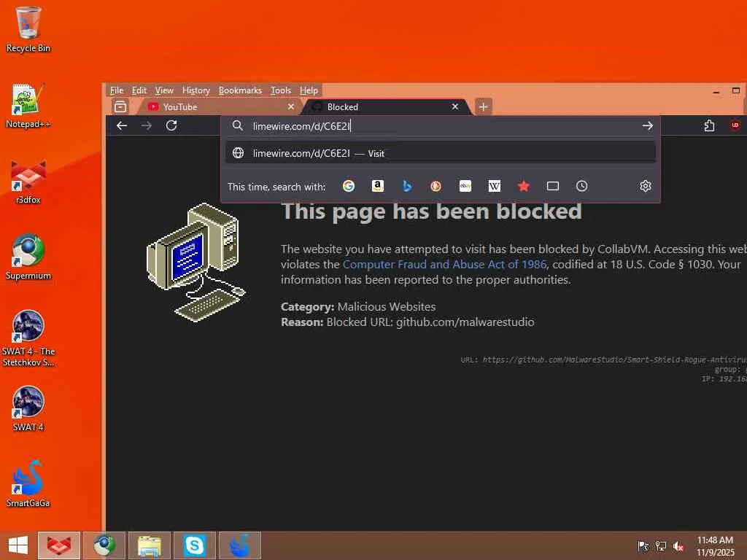The height and width of the screenshot is (560, 747).
Task: Click the blocked computer illustration
Action: [196, 262]
